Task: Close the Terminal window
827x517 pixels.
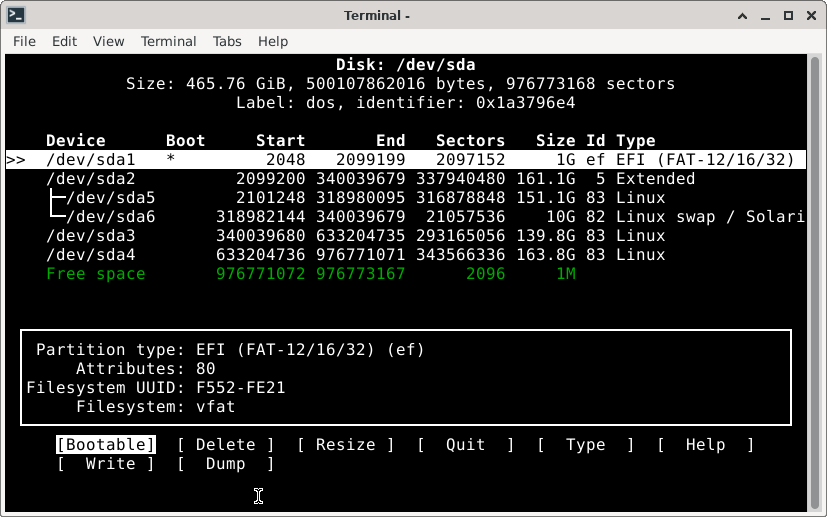Action: pos(809,15)
